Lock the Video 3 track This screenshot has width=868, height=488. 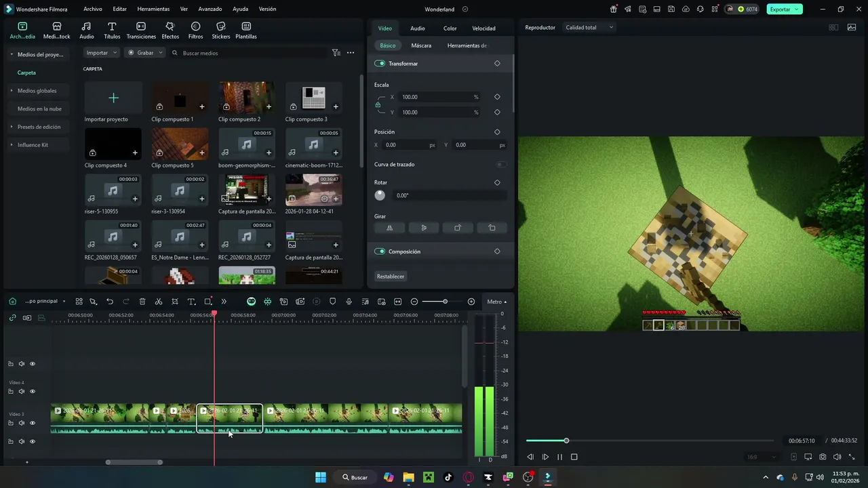coord(10,423)
